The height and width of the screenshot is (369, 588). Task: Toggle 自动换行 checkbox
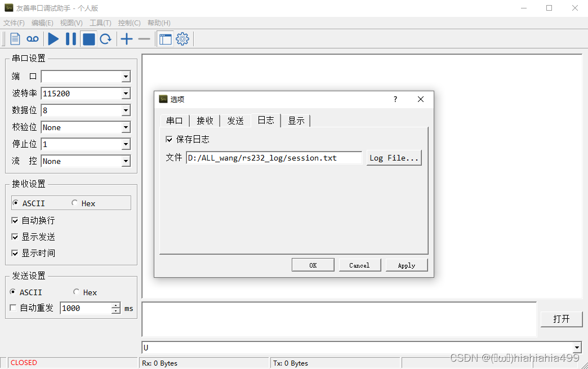(x=15, y=220)
